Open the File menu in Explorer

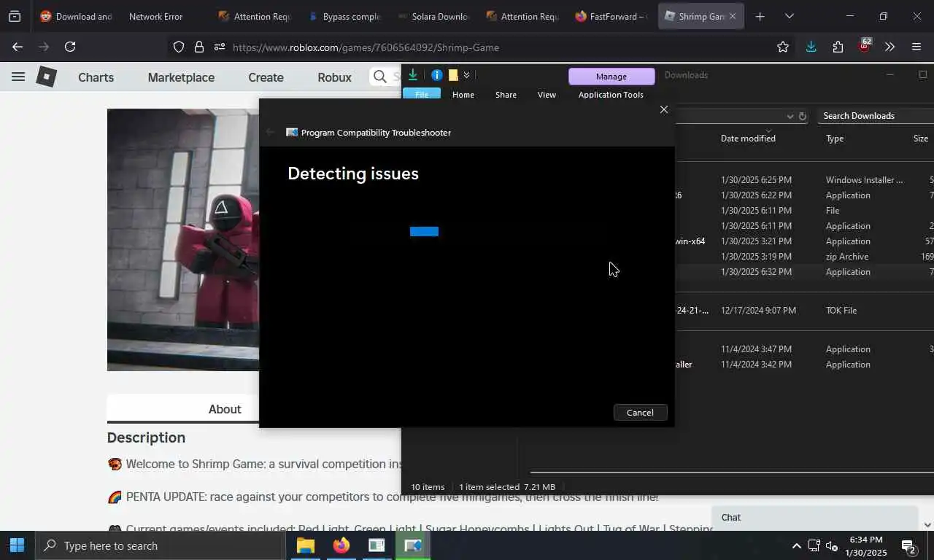click(x=422, y=94)
